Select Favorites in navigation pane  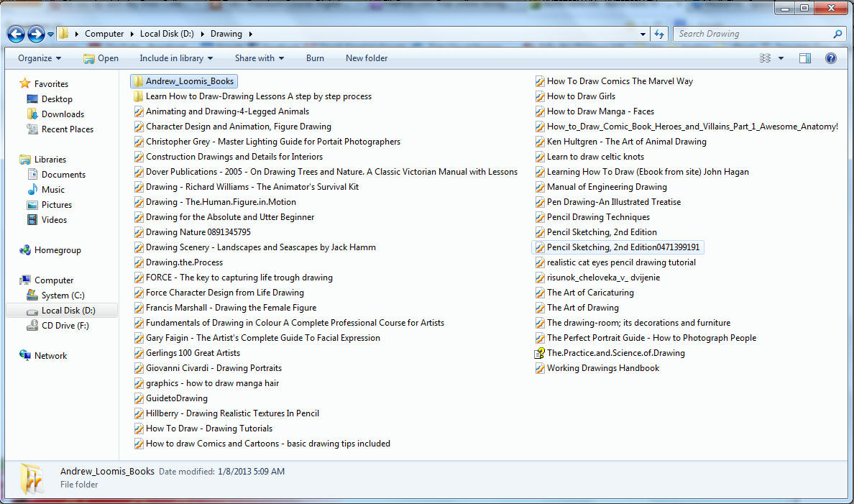click(44, 84)
